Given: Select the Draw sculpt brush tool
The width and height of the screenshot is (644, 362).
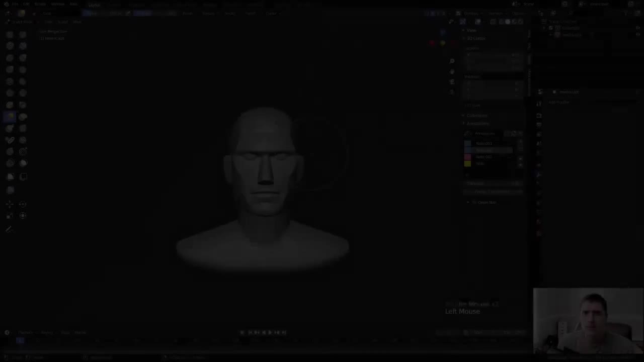Looking at the screenshot, I should click(10, 34).
